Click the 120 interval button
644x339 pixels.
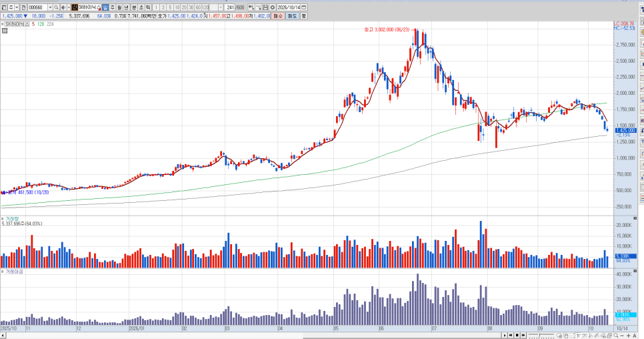click(x=206, y=7)
